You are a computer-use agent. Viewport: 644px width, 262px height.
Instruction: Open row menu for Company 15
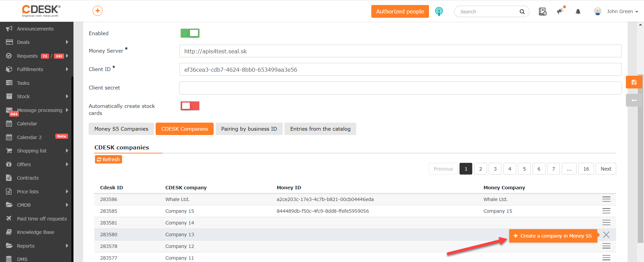606,211
